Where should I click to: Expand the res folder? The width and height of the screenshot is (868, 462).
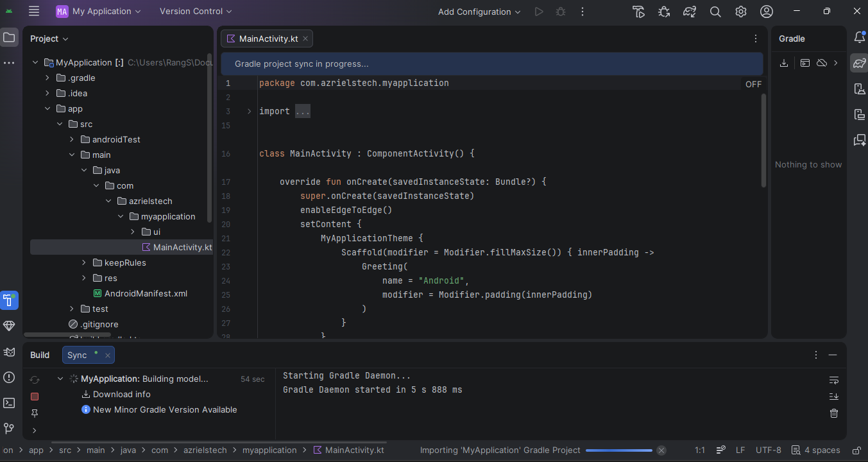point(84,278)
